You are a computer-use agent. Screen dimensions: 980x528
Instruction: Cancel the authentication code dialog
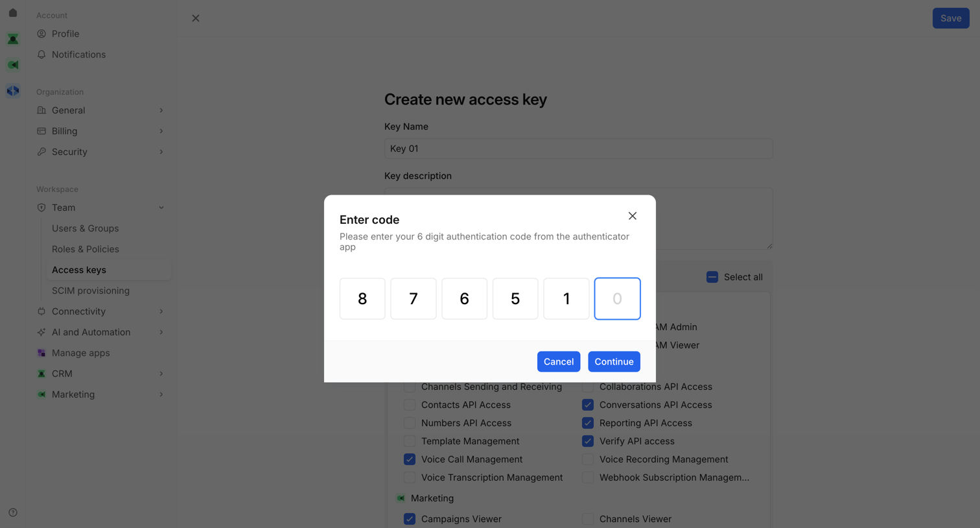559,362
